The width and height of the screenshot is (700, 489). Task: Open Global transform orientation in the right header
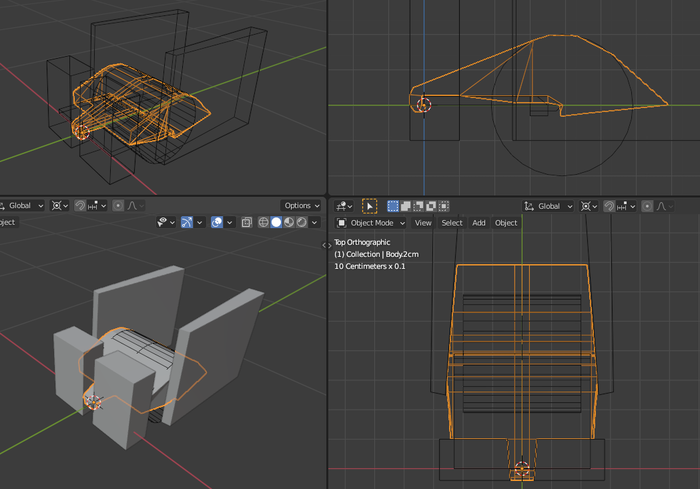(x=549, y=206)
